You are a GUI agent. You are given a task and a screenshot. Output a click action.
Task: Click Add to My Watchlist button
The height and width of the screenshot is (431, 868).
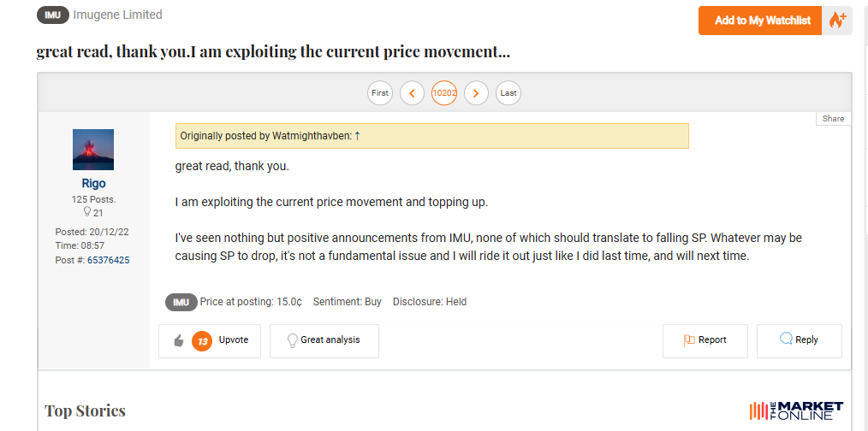tap(762, 21)
